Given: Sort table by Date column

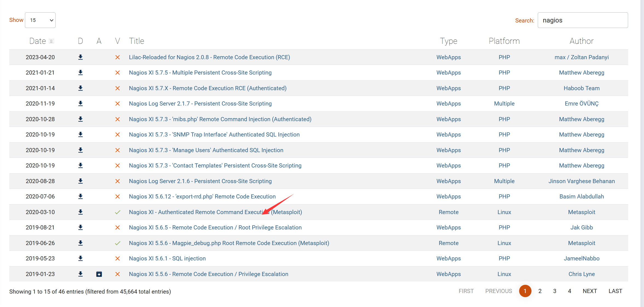Looking at the screenshot, I should [38, 41].
